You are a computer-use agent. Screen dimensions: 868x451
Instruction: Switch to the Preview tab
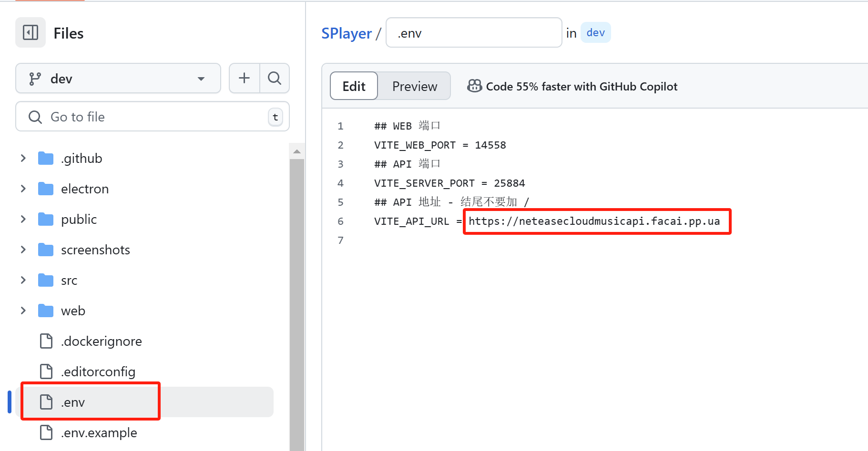click(x=415, y=86)
